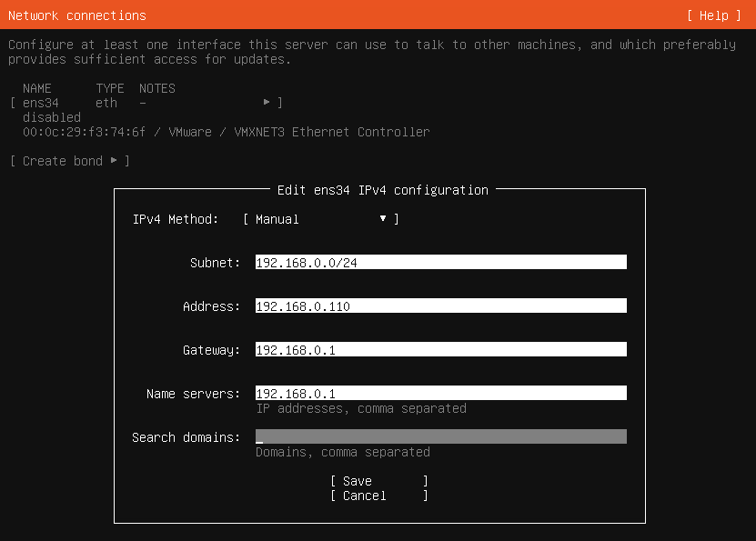The image size is (756, 541).
Task: Open the IPv4 Method dropdown arrow
Action: 383,219
